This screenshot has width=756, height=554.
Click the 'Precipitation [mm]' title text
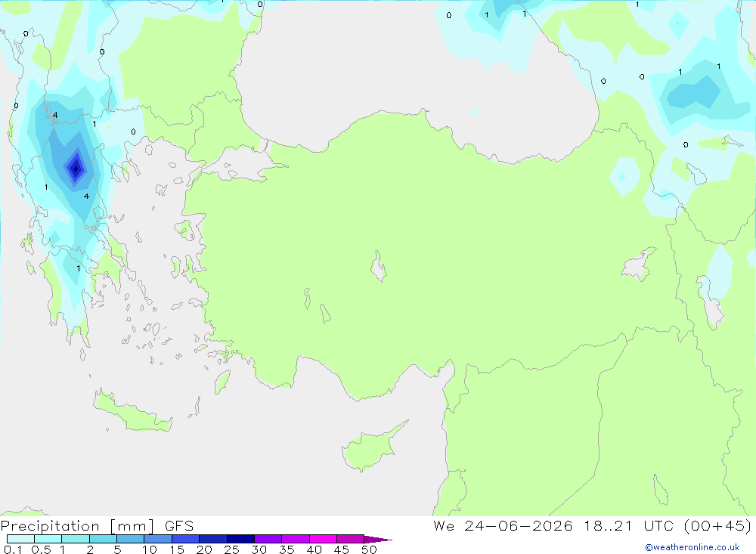pyautogui.click(x=78, y=526)
